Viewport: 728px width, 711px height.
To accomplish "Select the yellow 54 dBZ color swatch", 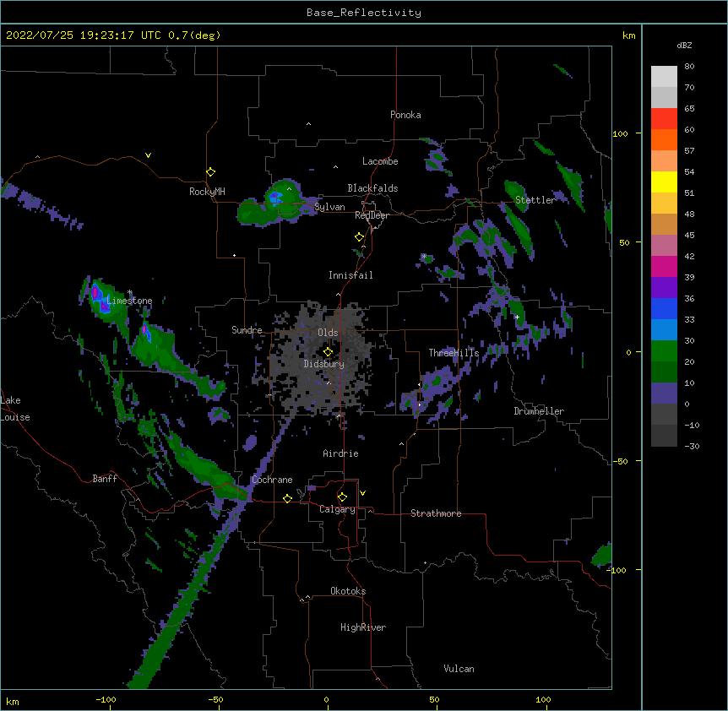I will [664, 182].
